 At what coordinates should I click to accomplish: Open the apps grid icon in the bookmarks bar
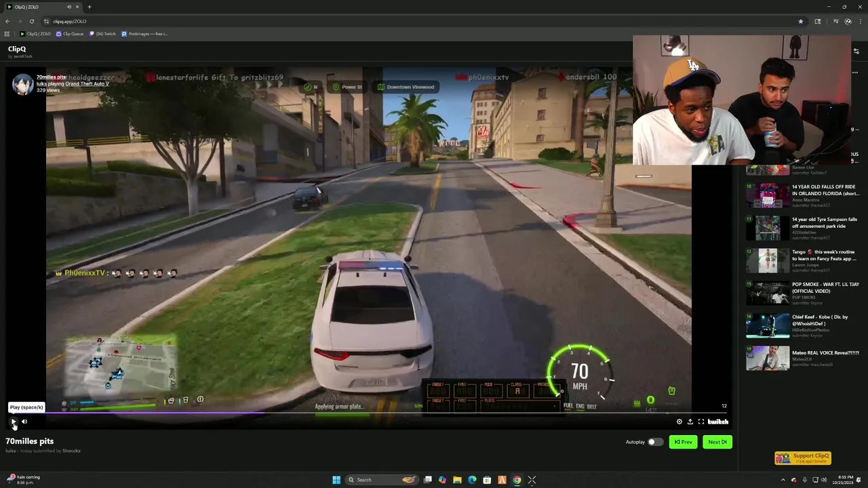(7, 33)
